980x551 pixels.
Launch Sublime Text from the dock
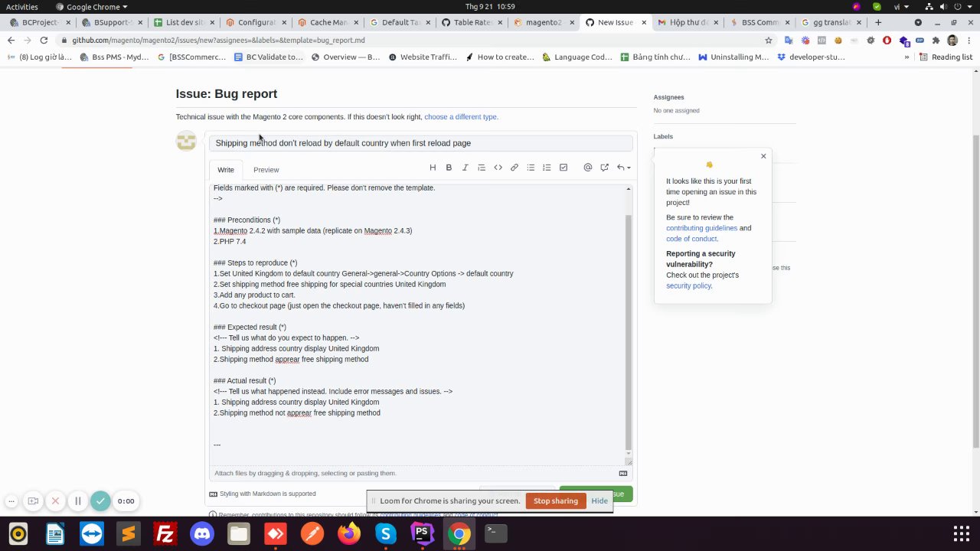[x=129, y=533]
